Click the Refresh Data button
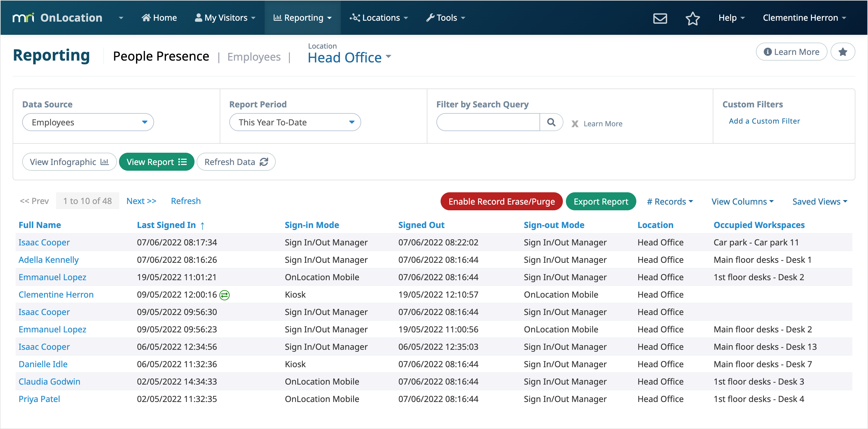This screenshot has width=868, height=429. [236, 162]
